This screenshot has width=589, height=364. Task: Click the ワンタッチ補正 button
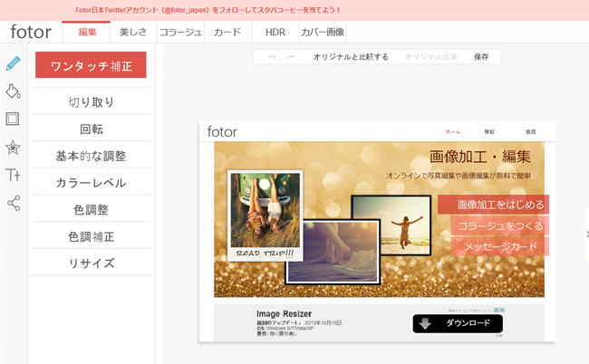[x=91, y=65]
